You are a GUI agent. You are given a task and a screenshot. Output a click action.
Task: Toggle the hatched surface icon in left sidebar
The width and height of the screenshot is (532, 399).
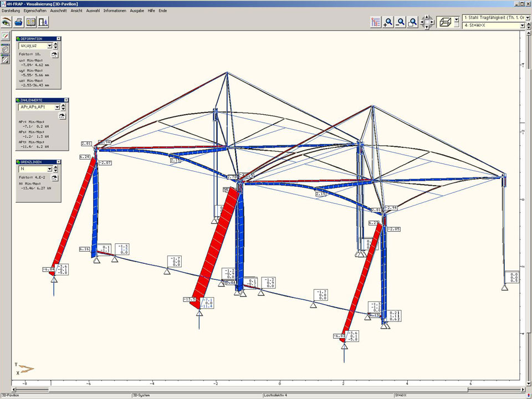coord(5,60)
